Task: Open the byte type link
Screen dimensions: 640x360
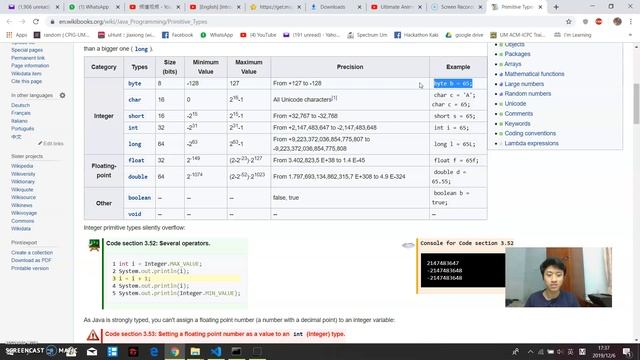Action: point(134,83)
